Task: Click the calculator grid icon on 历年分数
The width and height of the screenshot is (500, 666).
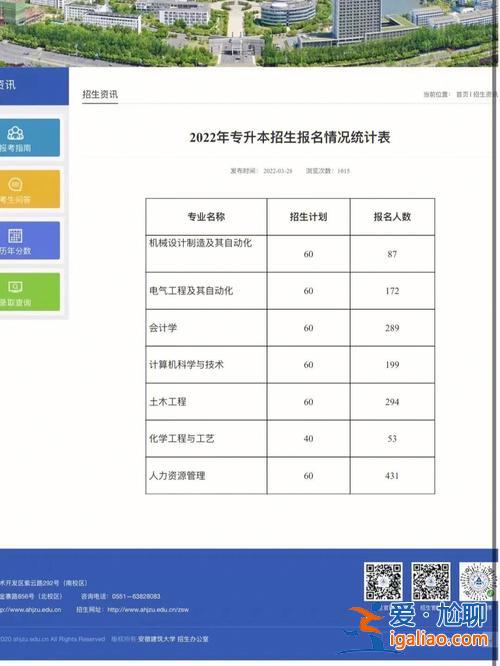Action: click(x=15, y=236)
